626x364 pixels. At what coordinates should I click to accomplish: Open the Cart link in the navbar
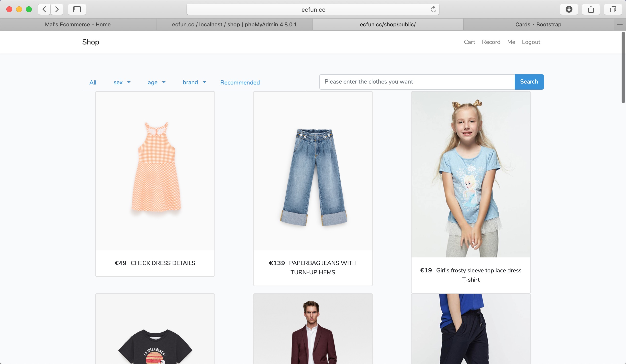click(x=469, y=42)
